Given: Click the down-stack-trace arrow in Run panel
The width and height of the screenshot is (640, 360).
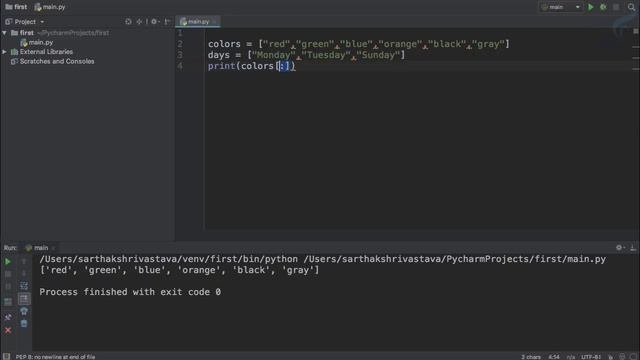Looking at the screenshot, I should (x=24, y=273).
